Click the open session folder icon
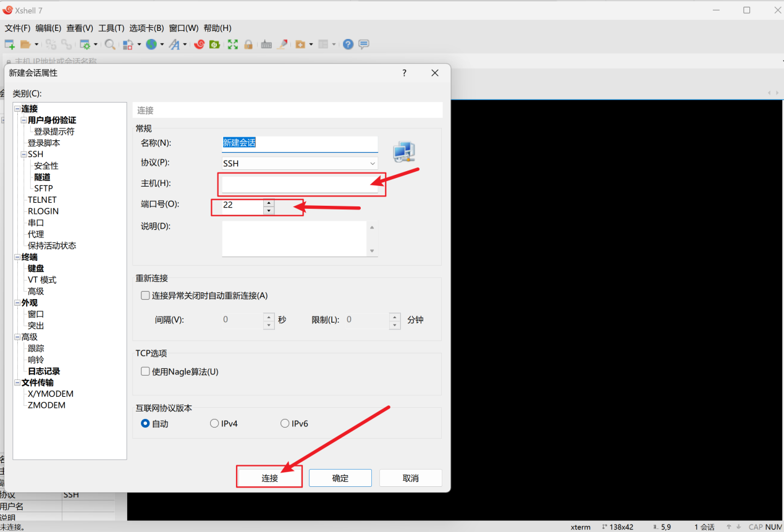784x532 pixels. (x=25, y=44)
